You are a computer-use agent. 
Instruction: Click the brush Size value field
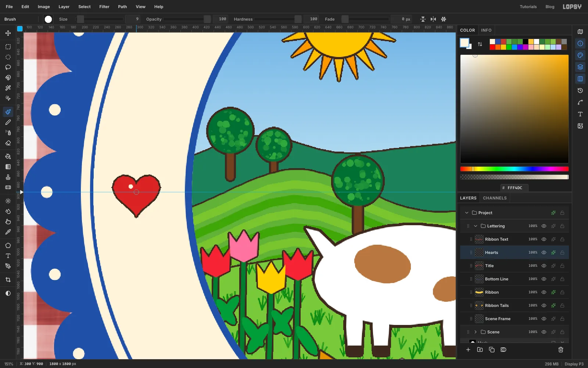pyautogui.click(x=133, y=19)
